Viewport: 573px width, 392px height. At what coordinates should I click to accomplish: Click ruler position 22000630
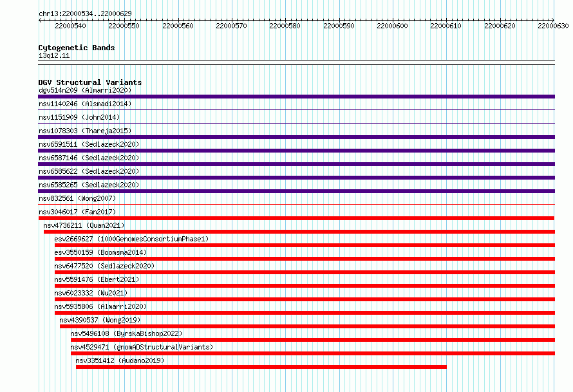[553, 26]
